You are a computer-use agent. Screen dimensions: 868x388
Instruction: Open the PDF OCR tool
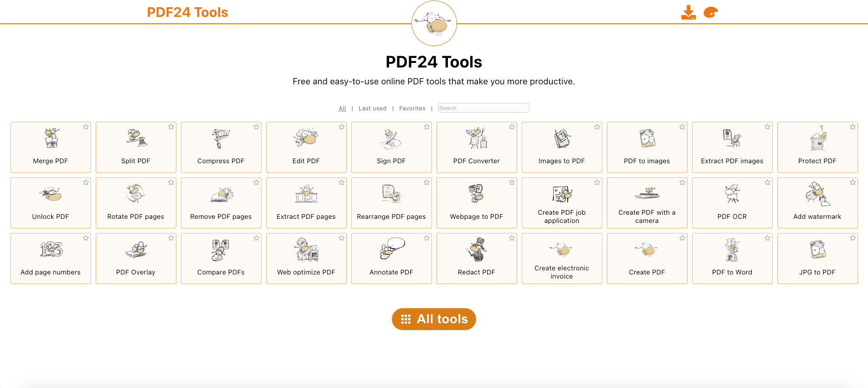point(732,203)
